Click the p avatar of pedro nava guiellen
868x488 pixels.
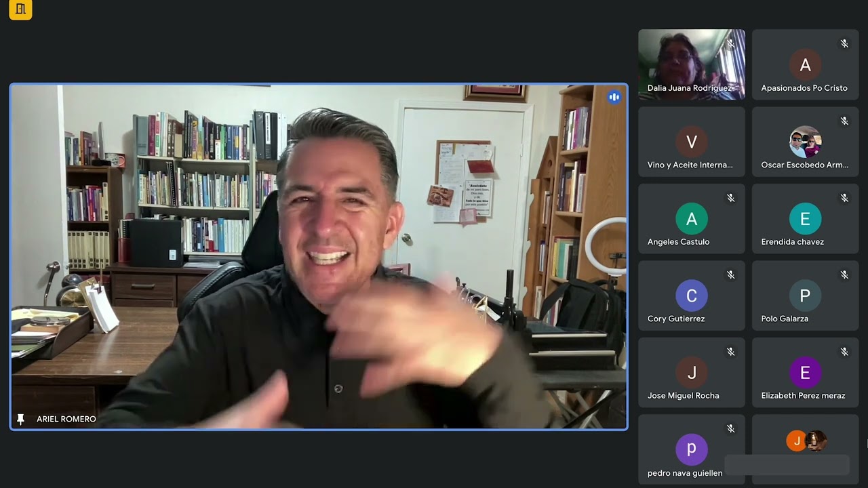point(692,449)
